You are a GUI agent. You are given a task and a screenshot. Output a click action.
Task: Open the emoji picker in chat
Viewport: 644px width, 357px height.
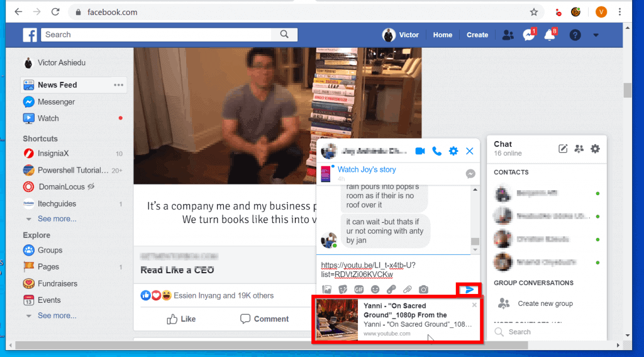375,290
